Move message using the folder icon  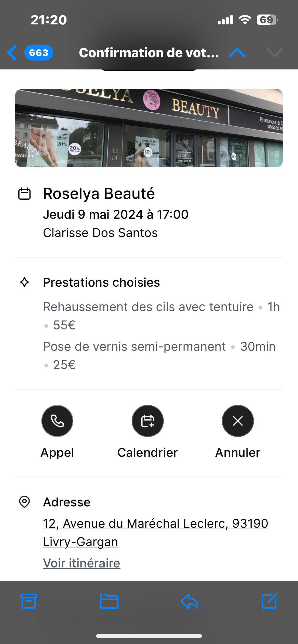(109, 601)
